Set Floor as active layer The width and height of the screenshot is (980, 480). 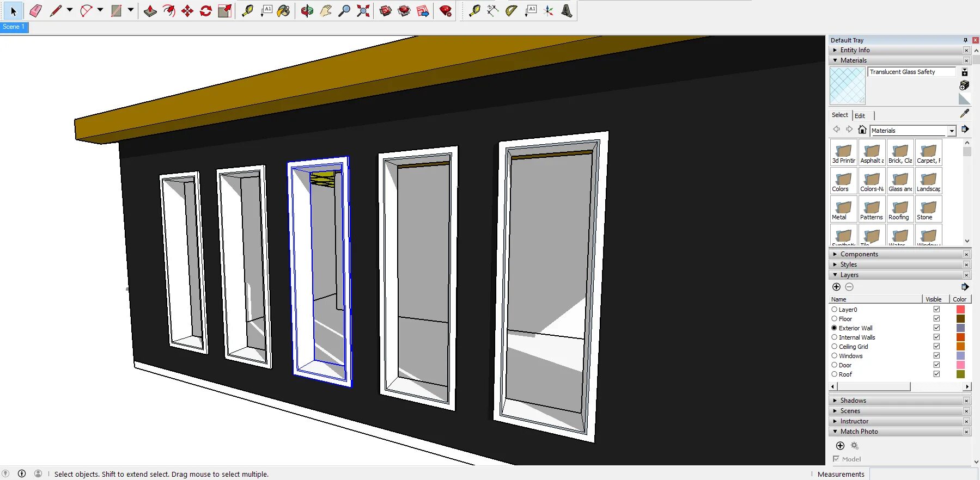(834, 319)
